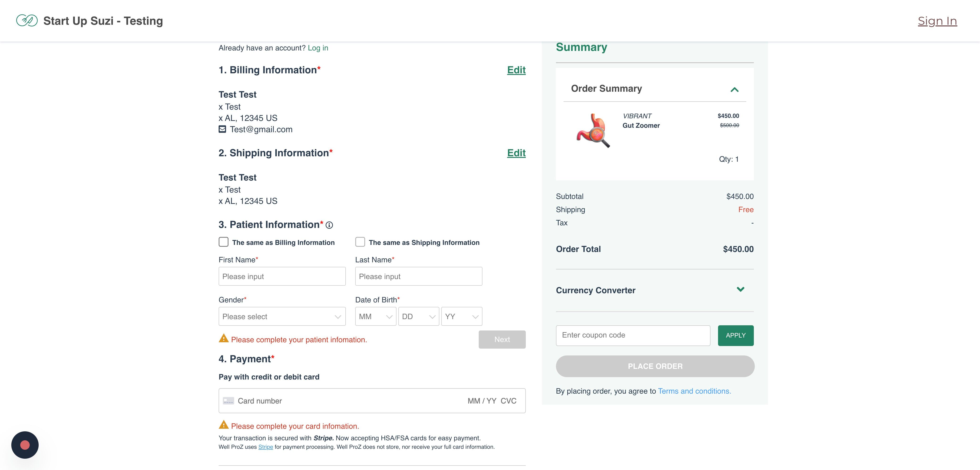The image size is (980, 470).
Task: Check 'The same as Billing Information' box
Action: point(224,242)
